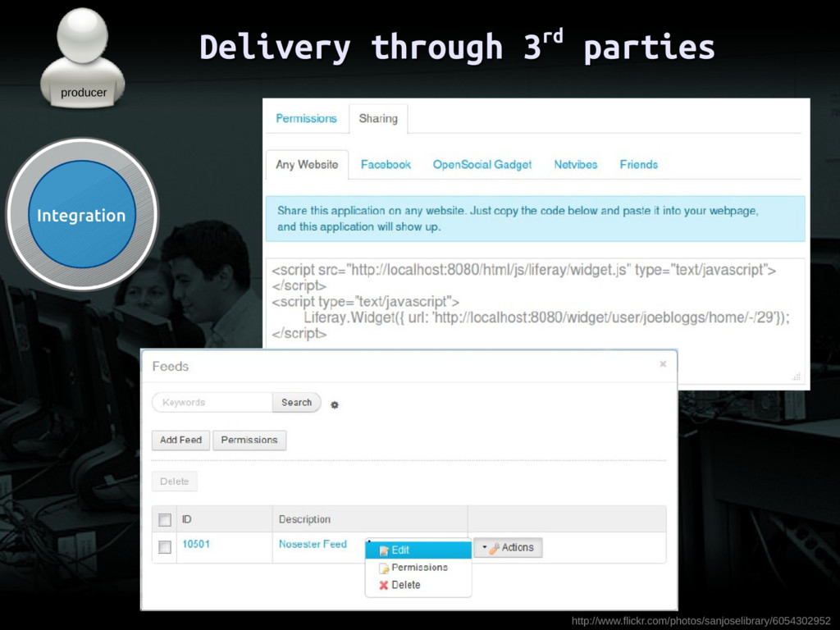Click the Search button in Feeds
The width and height of the screenshot is (840, 630).
click(x=296, y=402)
